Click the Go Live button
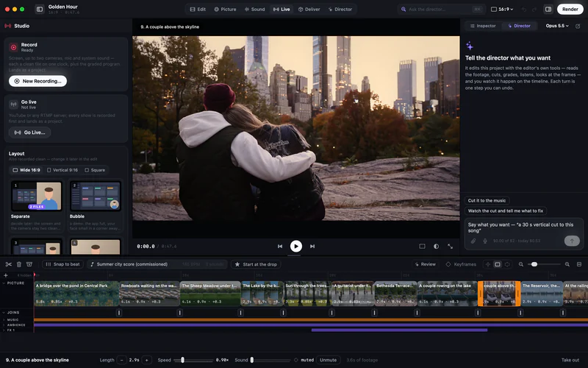 click(29, 132)
